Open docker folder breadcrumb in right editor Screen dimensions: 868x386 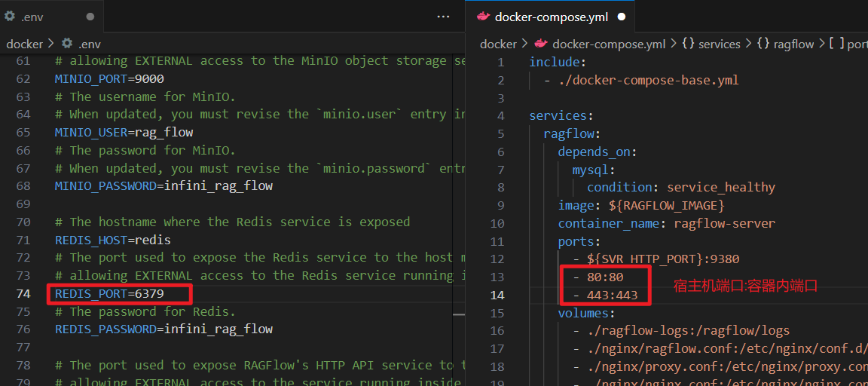[499, 44]
